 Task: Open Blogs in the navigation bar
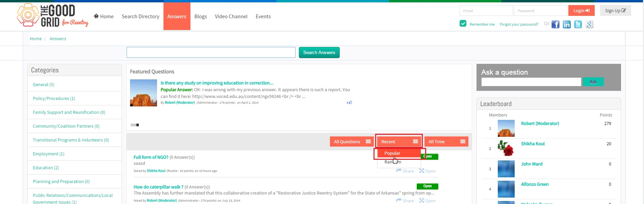point(201,16)
